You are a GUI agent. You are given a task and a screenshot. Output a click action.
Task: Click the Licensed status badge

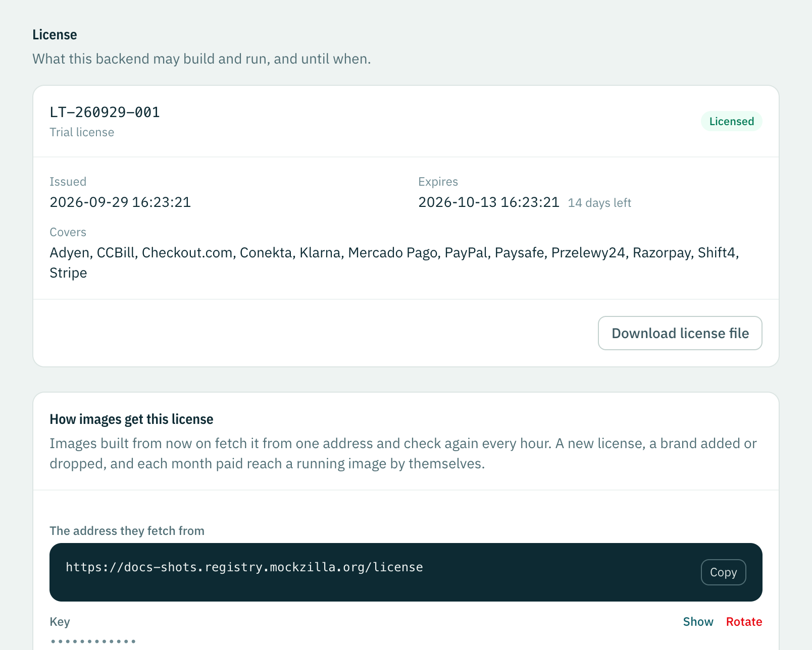coord(731,121)
